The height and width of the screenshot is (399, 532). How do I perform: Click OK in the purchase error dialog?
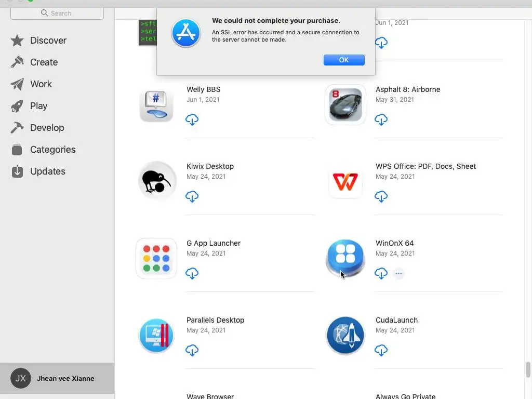tap(344, 60)
